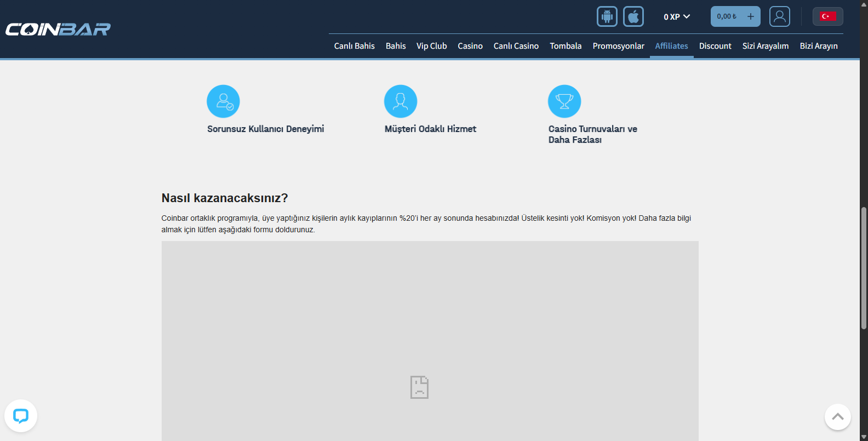The height and width of the screenshot is (441, 868).
Task: Expand the 0 XP dropdown
Action: [677, 17]
